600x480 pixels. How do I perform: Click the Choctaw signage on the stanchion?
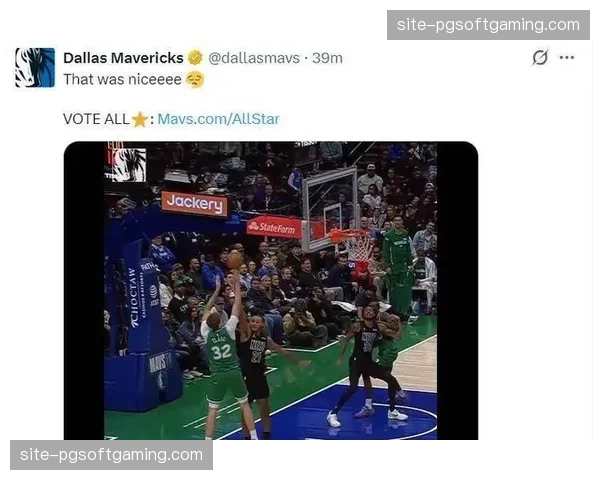pos(133,297)
